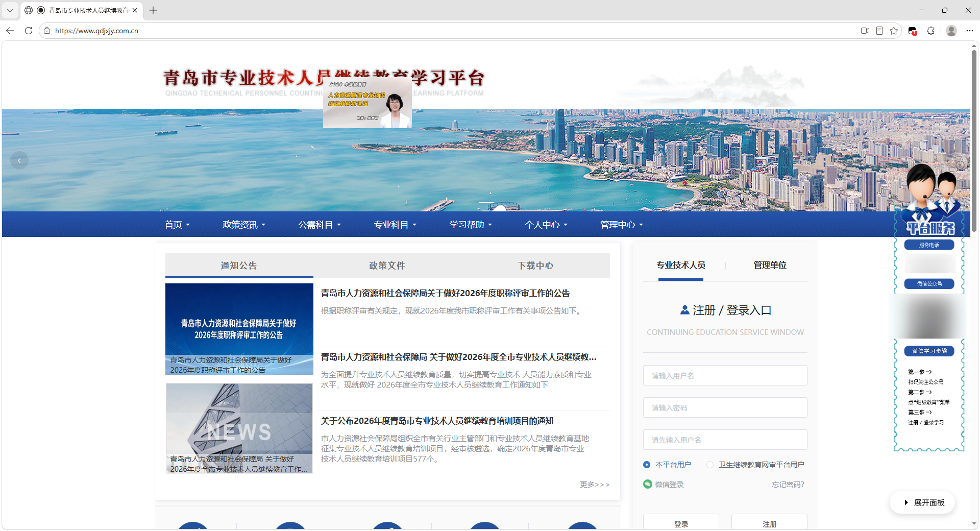
Task: Select 专业技术人员 login tab
Action: 681,265
